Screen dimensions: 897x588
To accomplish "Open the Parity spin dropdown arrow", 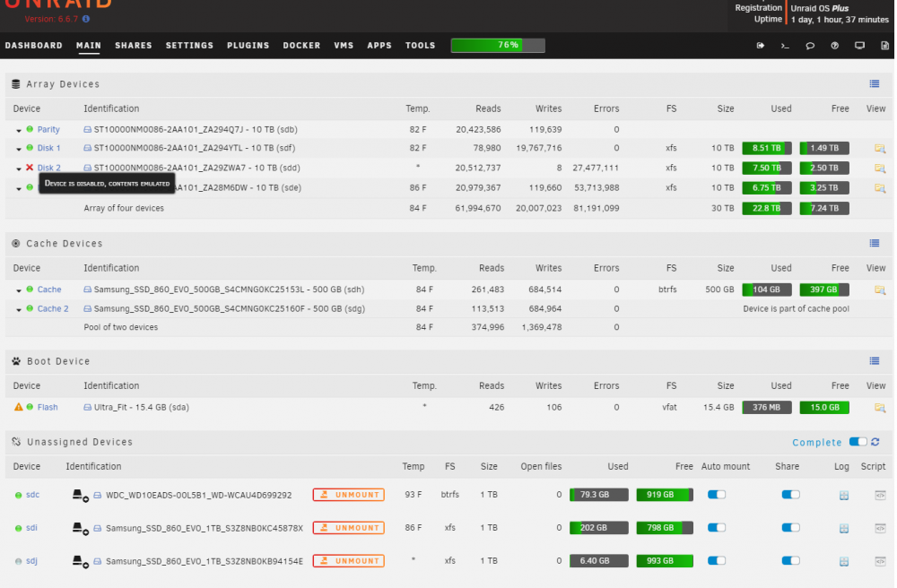I will (19, 131).
